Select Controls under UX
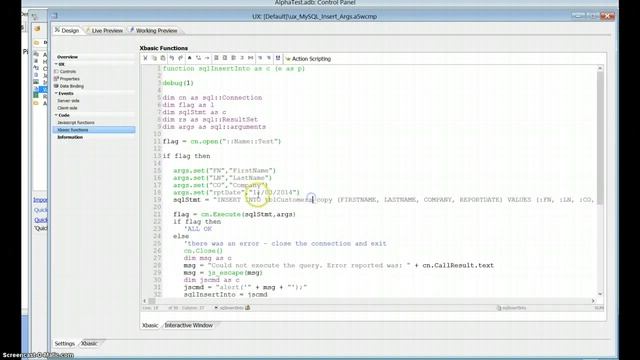Image resolution: width=640 pixels, height=360 pixels. 68,71
